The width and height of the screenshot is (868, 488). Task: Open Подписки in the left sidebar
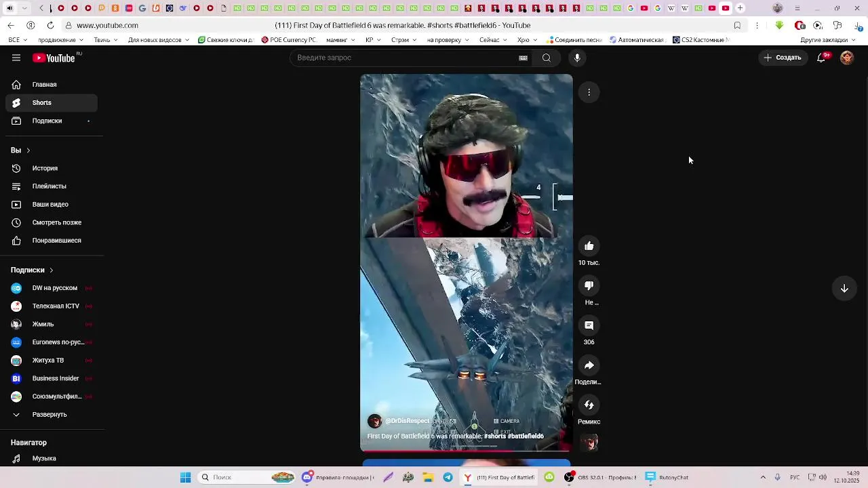click(x=52, y=121)
